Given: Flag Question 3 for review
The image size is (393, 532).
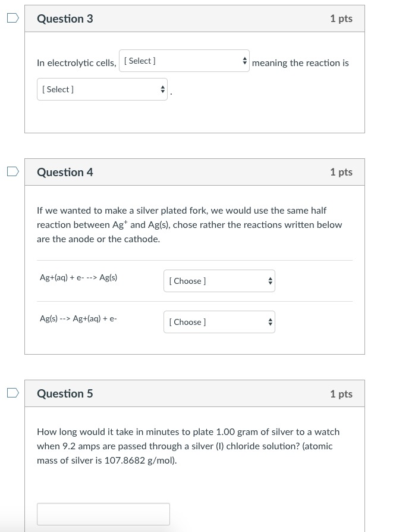Looking at the screenshot, I should tap(11, 18).
